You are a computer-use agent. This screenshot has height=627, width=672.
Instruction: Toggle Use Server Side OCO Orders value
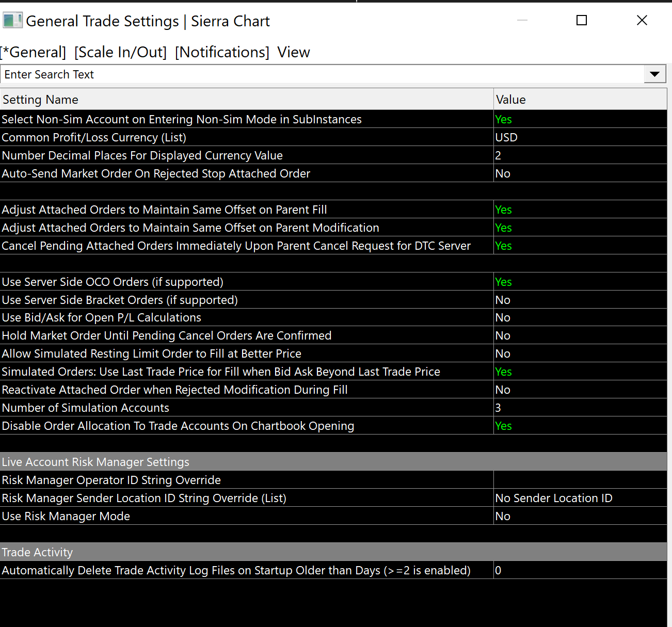[x=503, y=282]
